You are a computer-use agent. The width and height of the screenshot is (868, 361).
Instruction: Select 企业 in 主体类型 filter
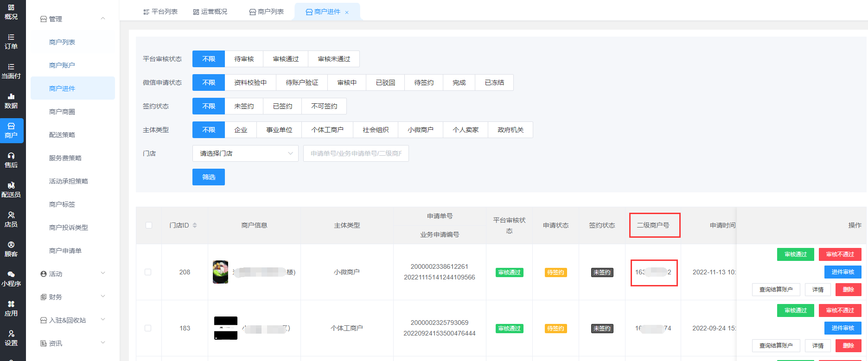[241, 130]
